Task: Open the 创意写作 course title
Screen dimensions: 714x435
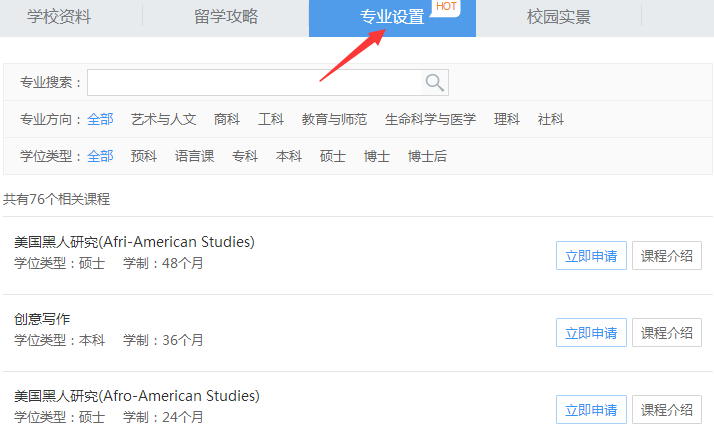Action: pyautogui.click(x=42, y=319)
